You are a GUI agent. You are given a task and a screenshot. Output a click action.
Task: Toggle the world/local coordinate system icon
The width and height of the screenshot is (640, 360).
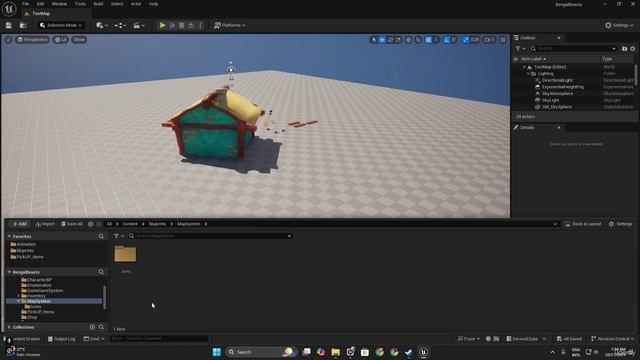pos(409,40)
